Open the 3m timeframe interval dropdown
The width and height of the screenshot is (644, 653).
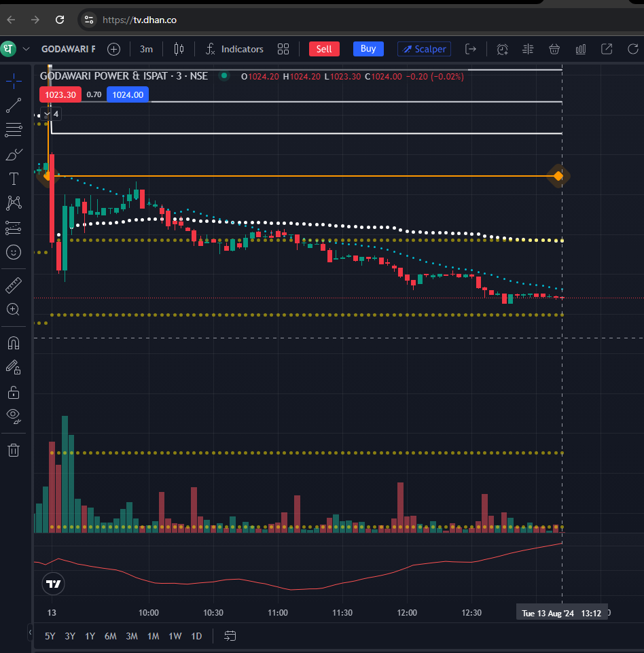[x=146, y=49]
